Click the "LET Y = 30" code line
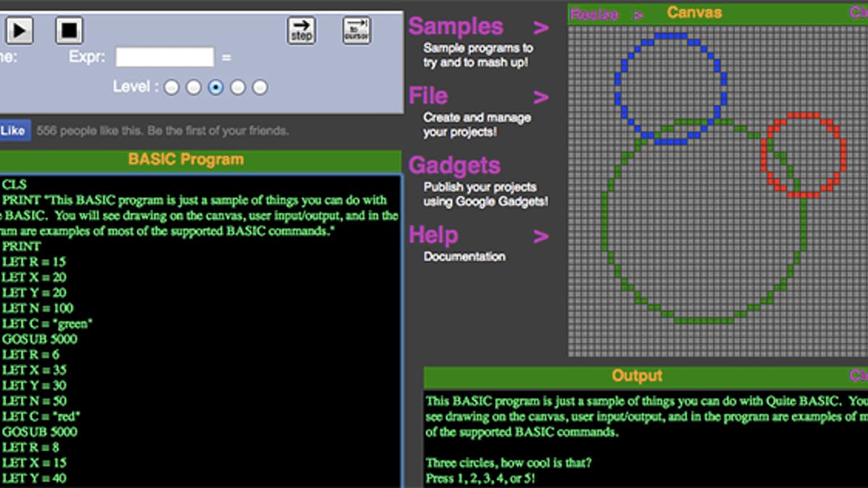This screenshot has width=868, height=488. click(x=34, y=385)
